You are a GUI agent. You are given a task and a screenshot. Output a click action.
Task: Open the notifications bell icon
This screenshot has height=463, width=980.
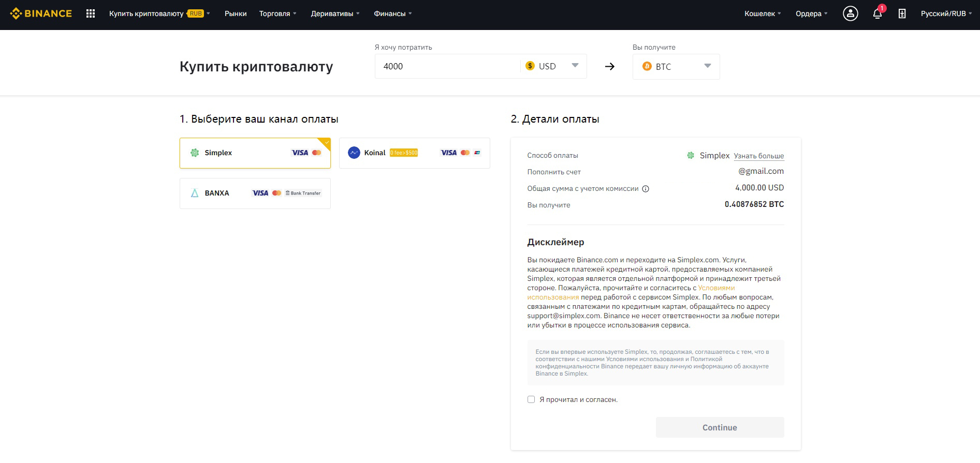[x=877, y=14]
